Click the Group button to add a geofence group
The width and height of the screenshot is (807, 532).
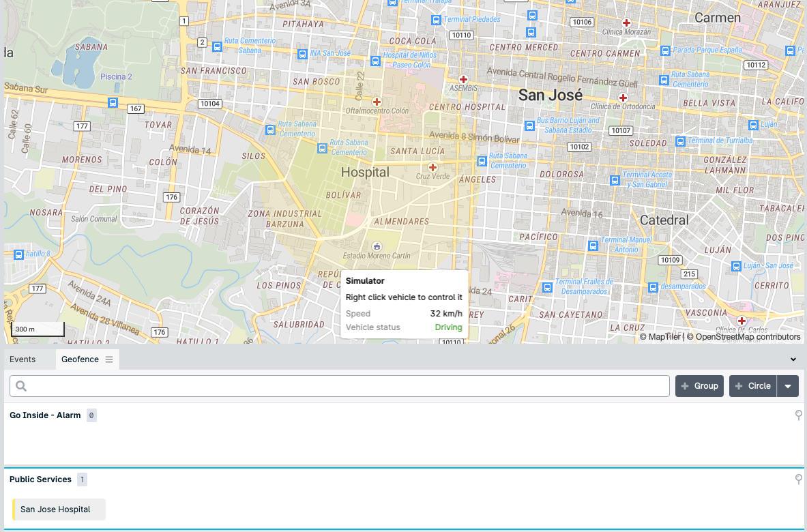tap(699, 385)
